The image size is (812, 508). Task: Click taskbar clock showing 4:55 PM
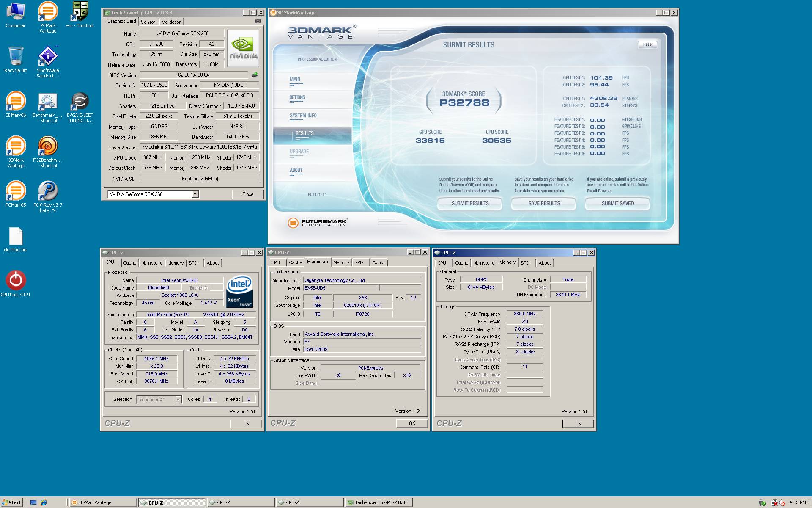pos(797,502)
